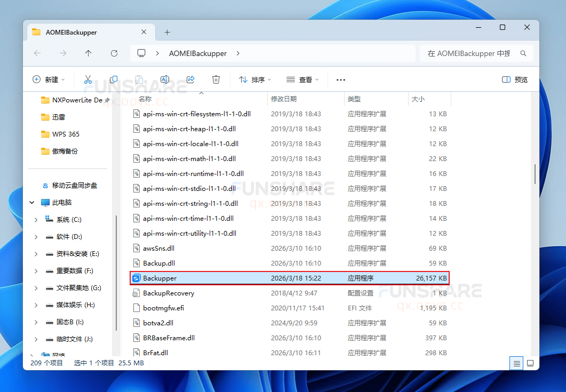This screenshot has height=392, width=566.
Task: Open the 排序 sort dropdown
Action: pyautogui.click(x=255, y=79)
